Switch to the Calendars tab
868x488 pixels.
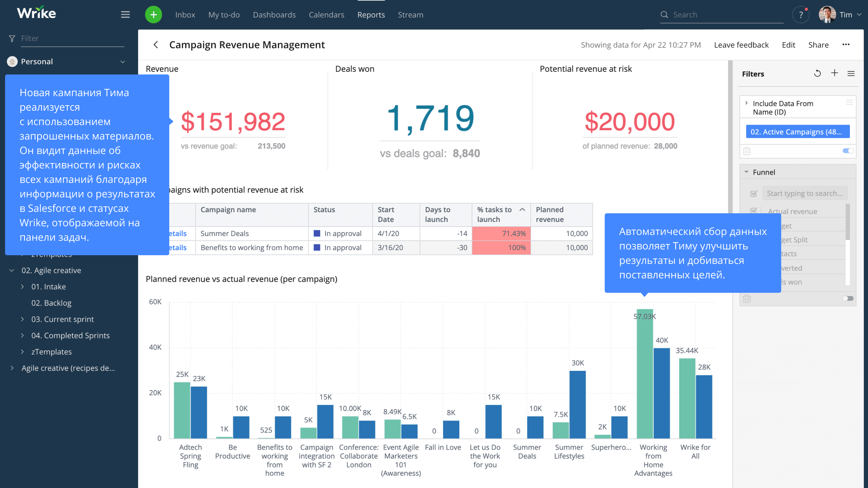326,15
